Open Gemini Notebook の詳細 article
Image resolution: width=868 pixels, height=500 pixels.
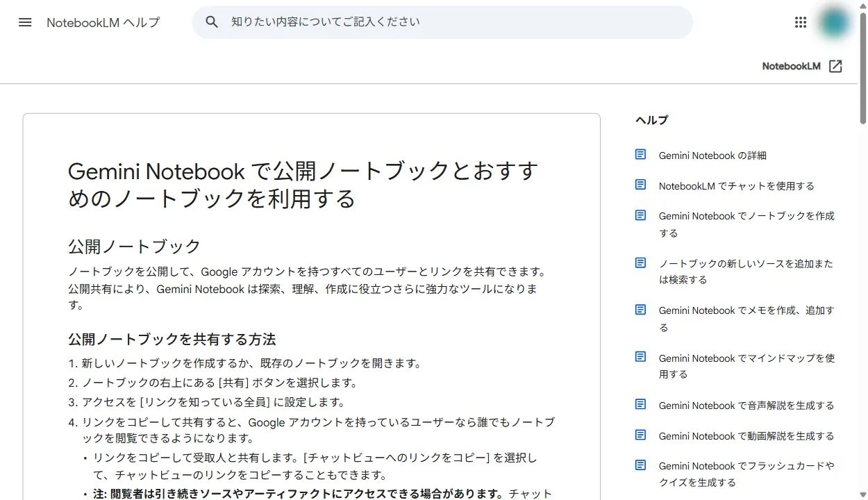coord(712,156)
